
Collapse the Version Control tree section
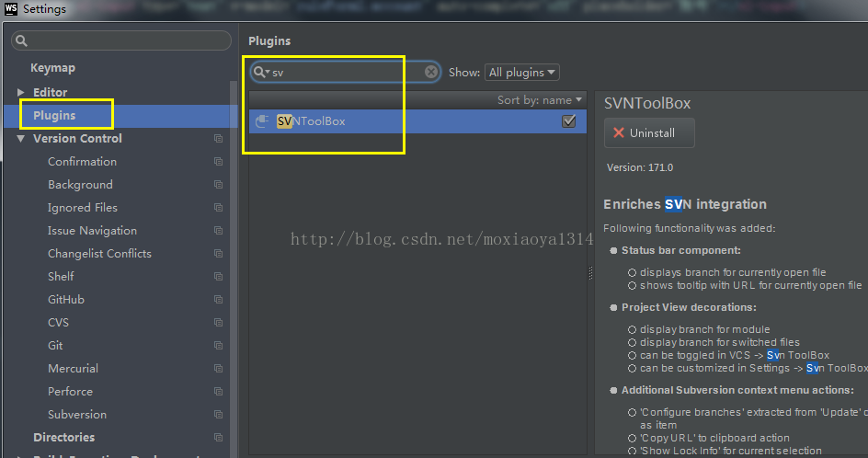coord(21,139)
